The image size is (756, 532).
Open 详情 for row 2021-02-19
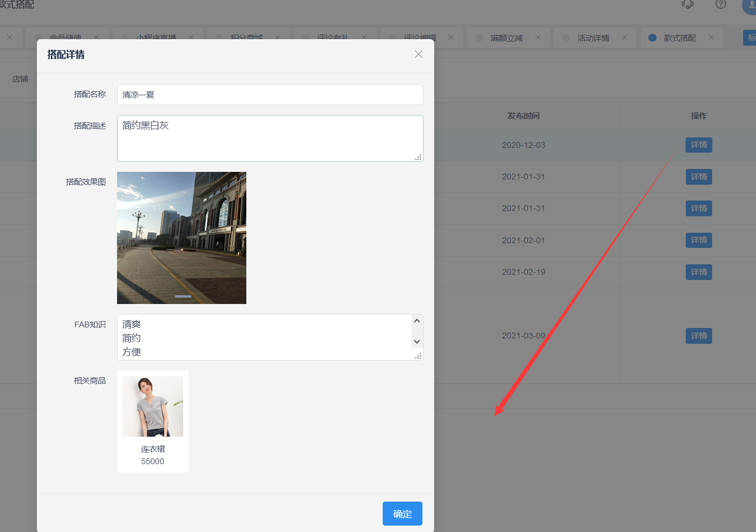pyautogui.click(x=699, y=272)
